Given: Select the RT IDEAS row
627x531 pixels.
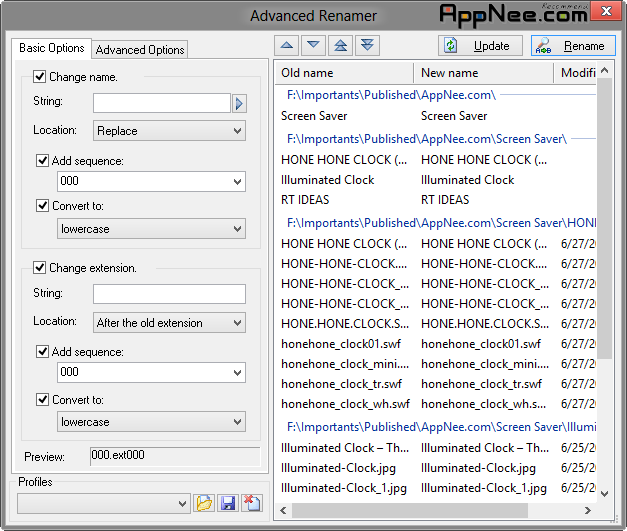Looking at the screenshot, I should (436, 200).
